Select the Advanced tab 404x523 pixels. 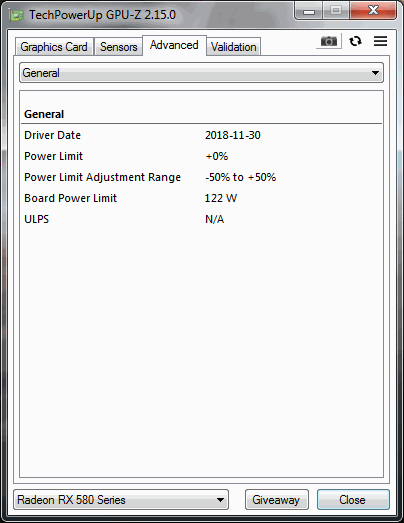click(x=174, y=45)
